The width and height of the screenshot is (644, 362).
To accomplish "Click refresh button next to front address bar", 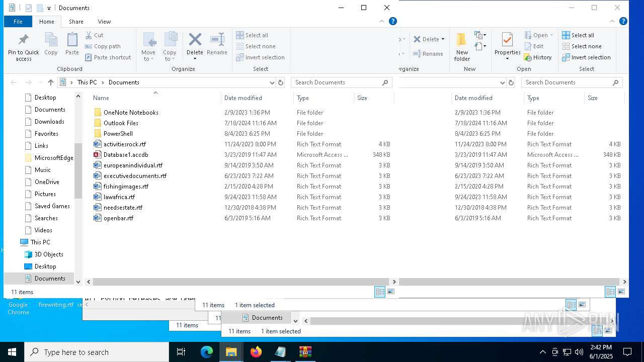I will (x=281, y=82).
